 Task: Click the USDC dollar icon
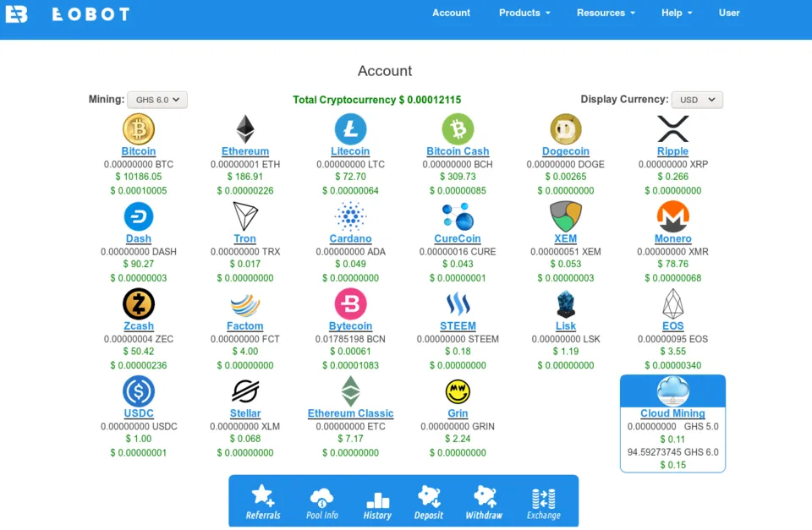coord(138,391)
